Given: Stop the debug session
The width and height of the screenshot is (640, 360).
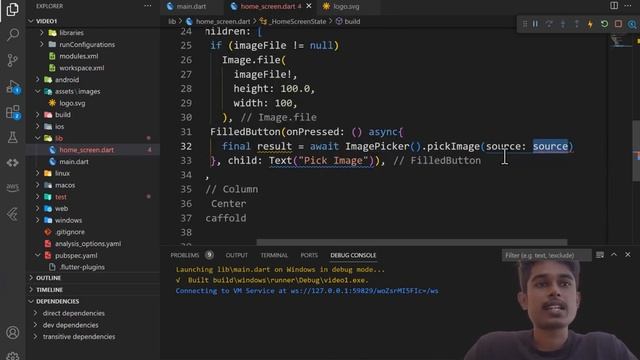Looking at the screenshot, I should click(618, 24).
